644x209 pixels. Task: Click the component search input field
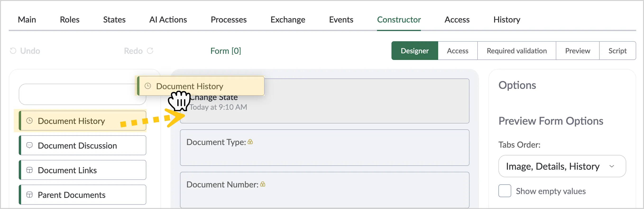(x=83, y=94)
